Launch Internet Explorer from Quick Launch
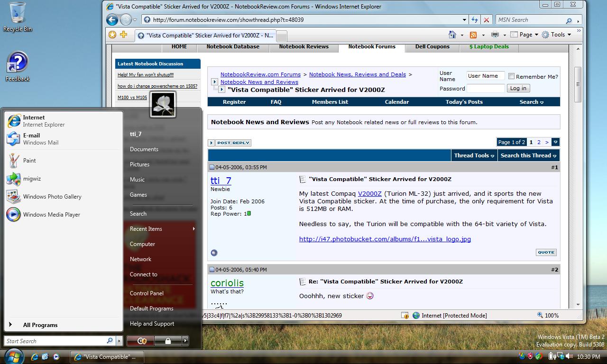 [x=35, y=356]
